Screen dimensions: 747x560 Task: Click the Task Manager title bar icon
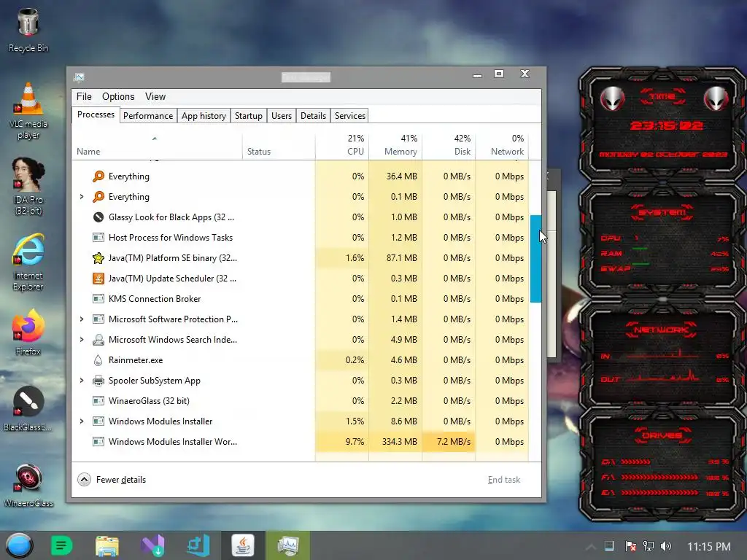coord(79,77)
